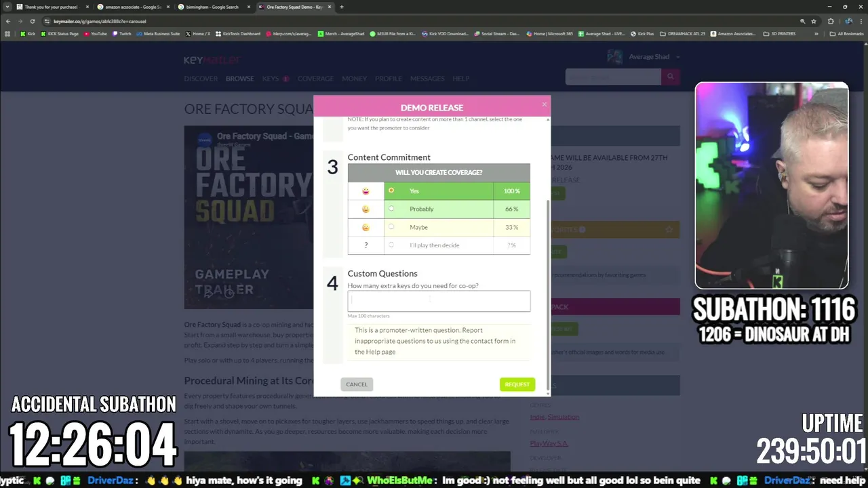Open the Twitch bookmark

click(122, 34)
